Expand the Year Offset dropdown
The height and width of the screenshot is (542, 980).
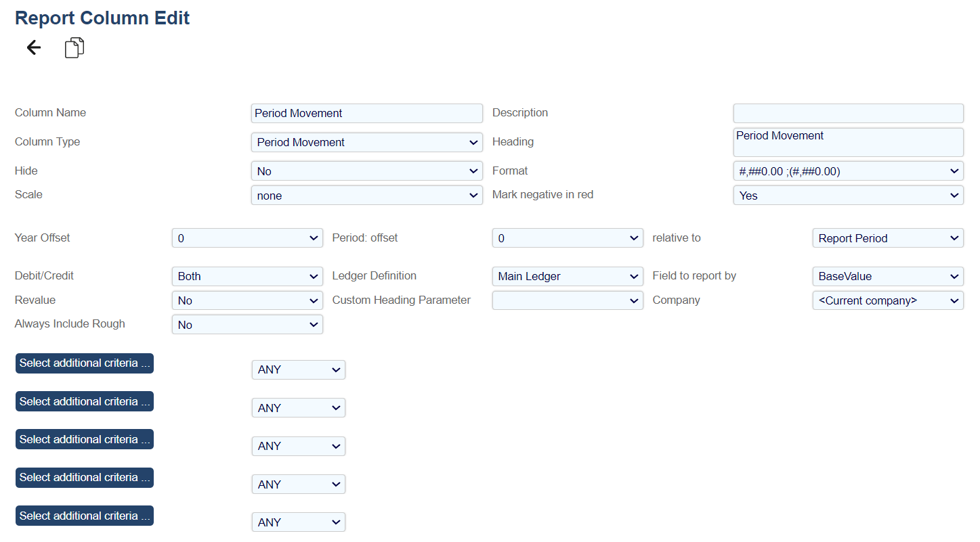click(247, 238)
